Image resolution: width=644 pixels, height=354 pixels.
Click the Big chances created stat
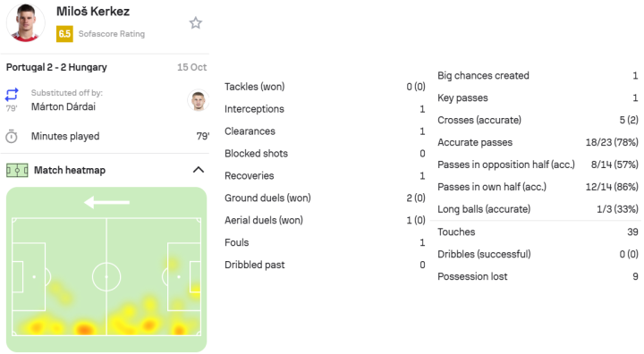538,76
